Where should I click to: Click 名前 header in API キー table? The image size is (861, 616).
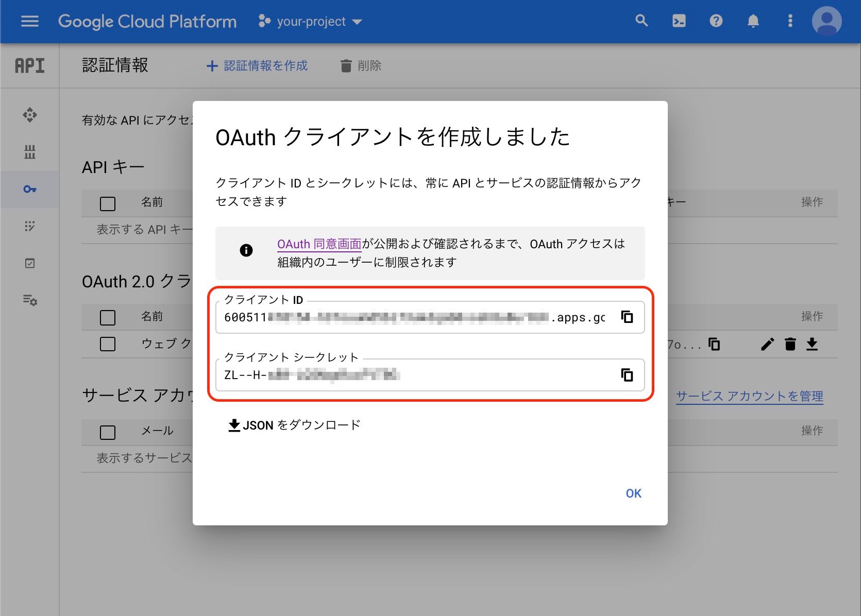152,202
